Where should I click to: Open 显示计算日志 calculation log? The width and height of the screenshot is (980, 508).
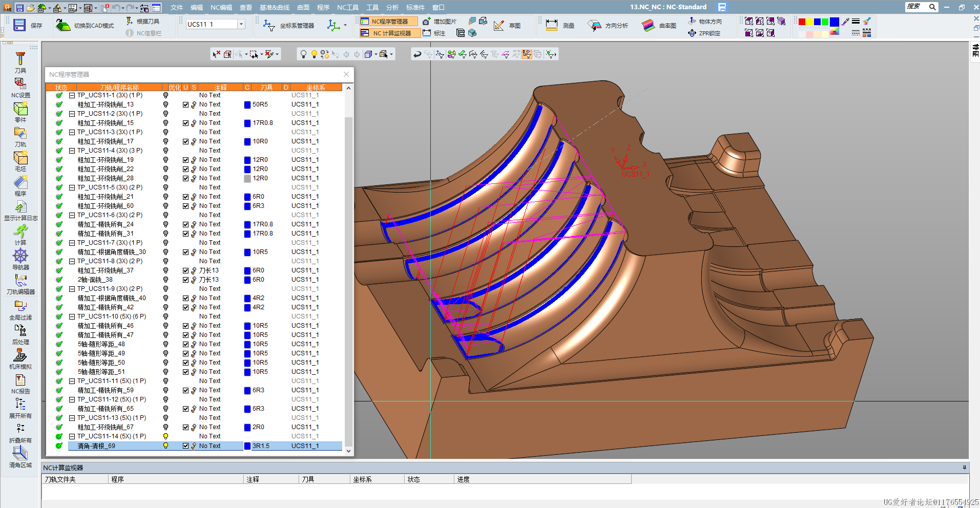[x=20, y=210]
